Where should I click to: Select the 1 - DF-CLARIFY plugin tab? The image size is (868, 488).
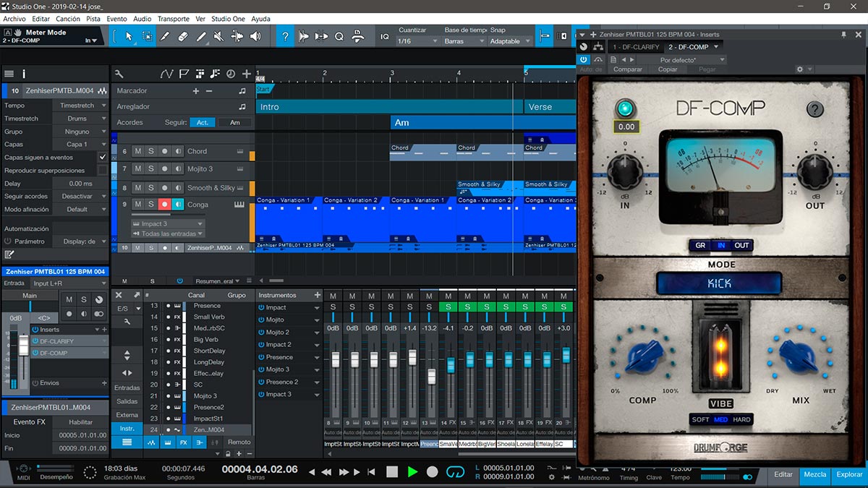pyautogui.click(x=636, y=47)
